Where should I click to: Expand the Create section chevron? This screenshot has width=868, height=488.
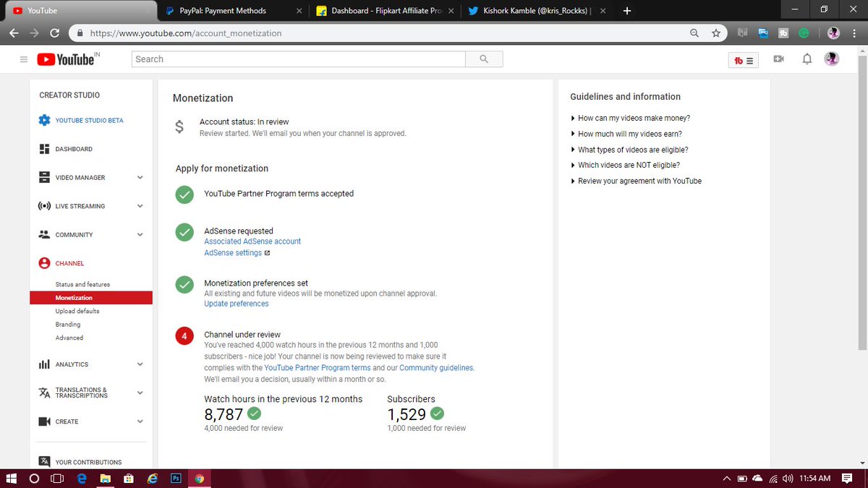coord(140,421)
